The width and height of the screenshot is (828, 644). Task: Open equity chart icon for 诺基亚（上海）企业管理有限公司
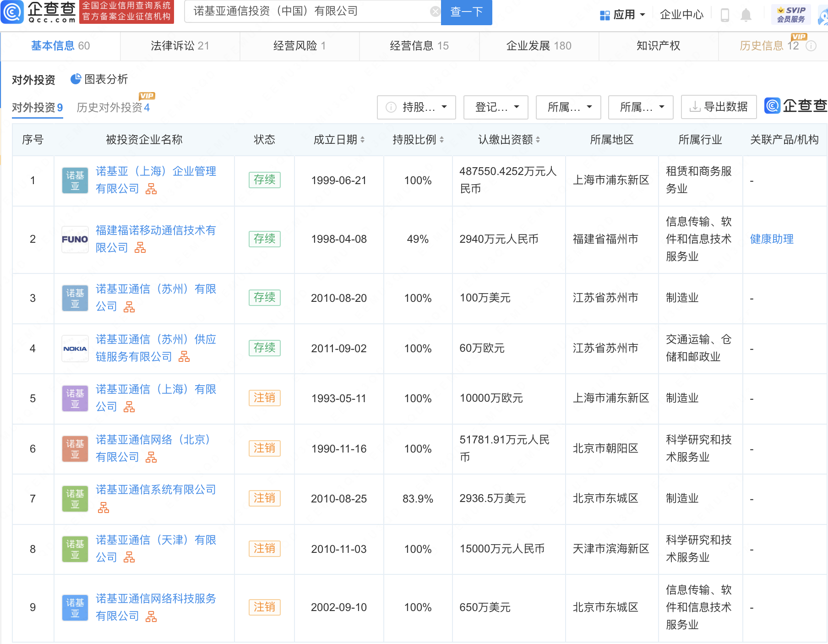tap(151, 189)
